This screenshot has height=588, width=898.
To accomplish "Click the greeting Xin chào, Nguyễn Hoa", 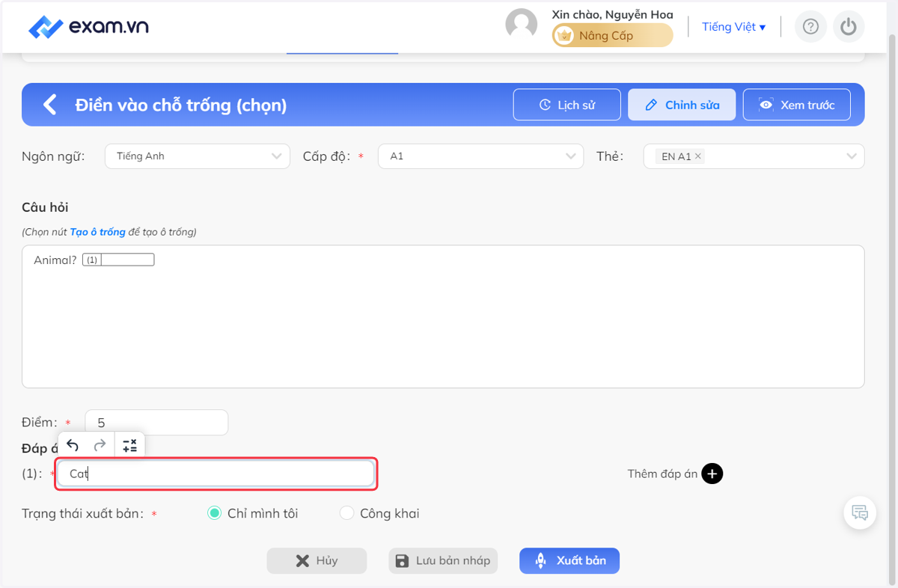I will tap(612, 14).
